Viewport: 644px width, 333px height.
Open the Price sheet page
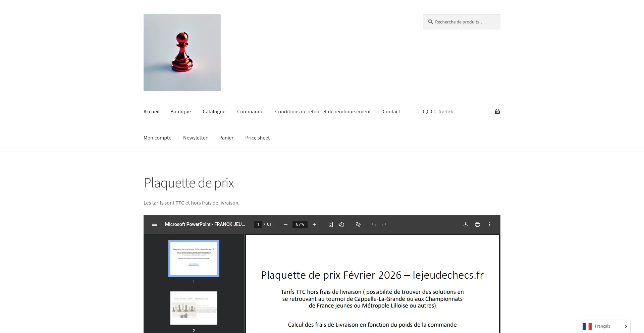(x=257, y=138)
